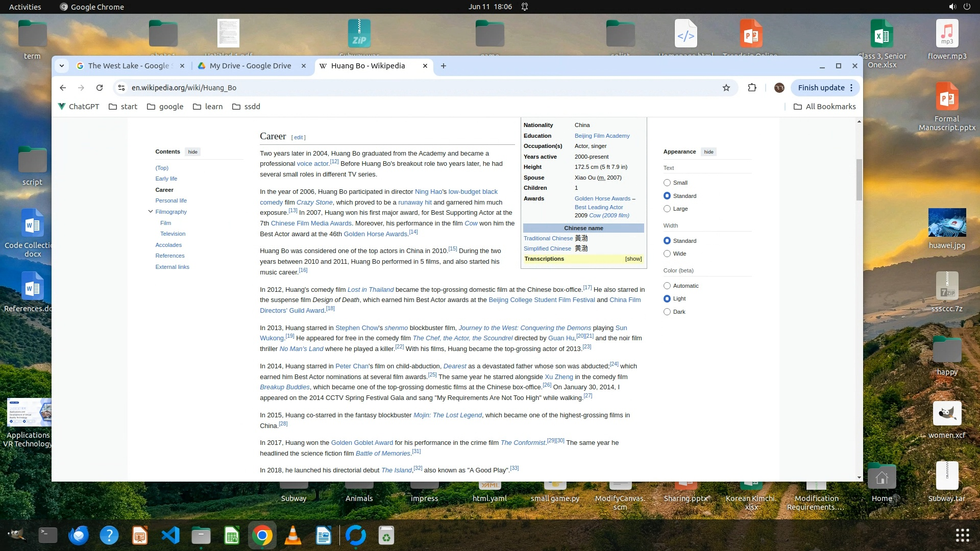The width and height of the screenshot is (980, 551).
Task: Select the Large text size option
Action: click(x=667, y=209)
